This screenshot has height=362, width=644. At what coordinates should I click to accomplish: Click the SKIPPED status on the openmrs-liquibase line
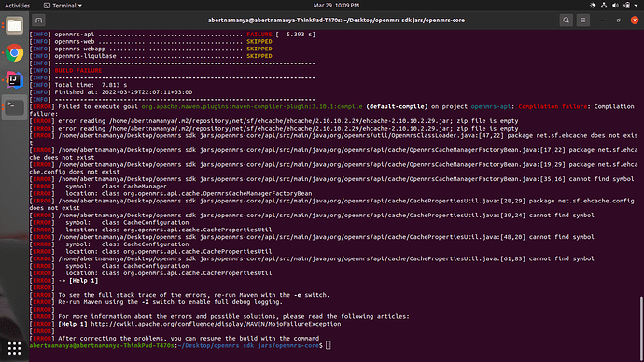coord(259,56)
